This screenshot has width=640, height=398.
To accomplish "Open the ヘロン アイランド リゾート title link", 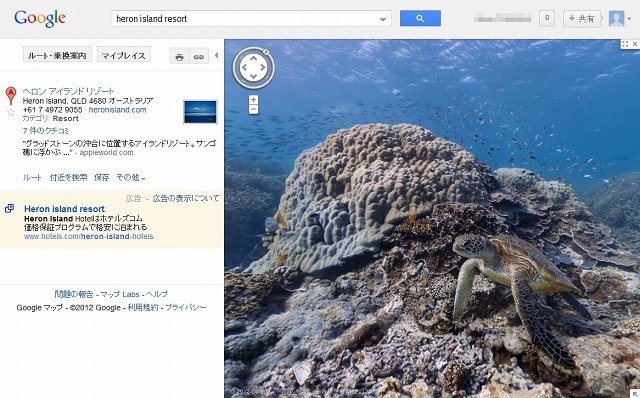I will point(68,91).
